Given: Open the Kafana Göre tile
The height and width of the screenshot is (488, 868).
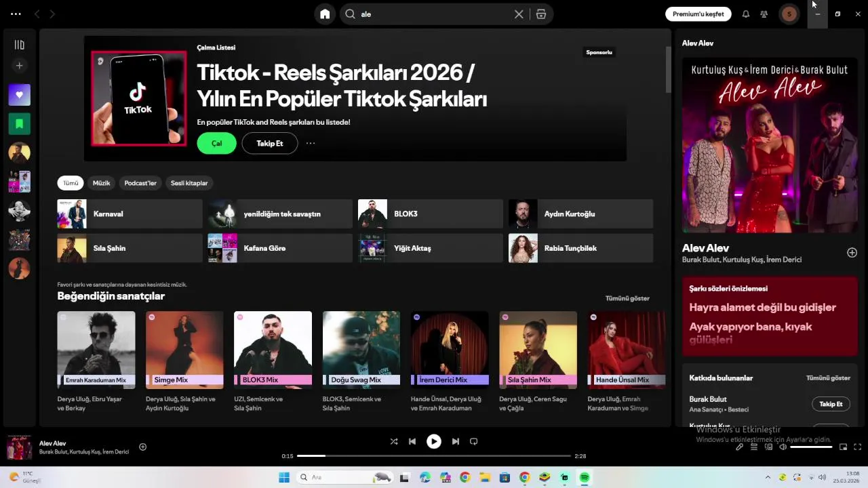Looking at the screenshot, I should 280,248.
